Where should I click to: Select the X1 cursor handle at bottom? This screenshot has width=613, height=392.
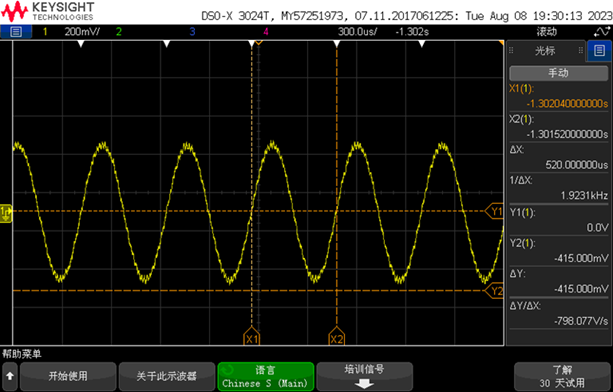click(x=251, y=336)
